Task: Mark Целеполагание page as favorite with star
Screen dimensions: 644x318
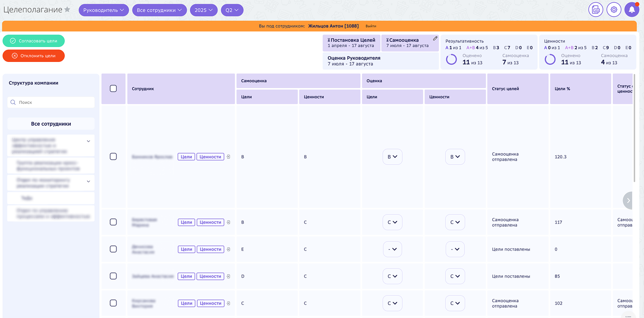Action: (x=68, y=10)
